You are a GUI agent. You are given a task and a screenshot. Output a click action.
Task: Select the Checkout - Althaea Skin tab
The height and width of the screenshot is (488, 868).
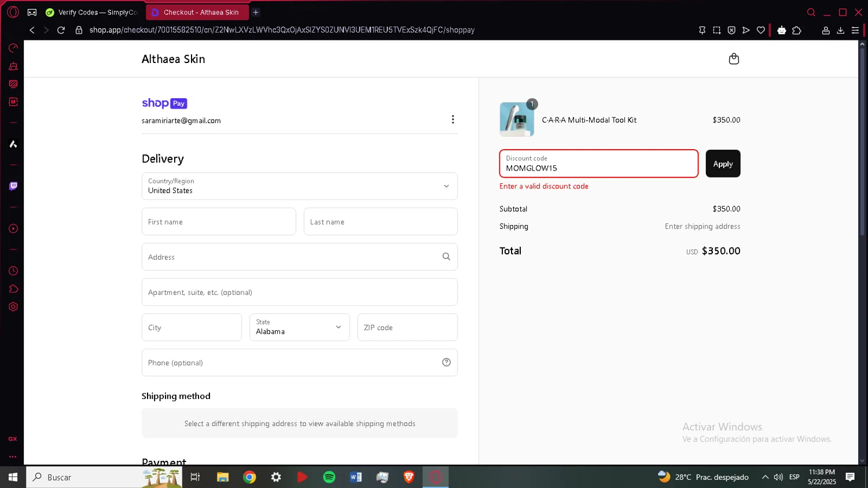[197, 12]
